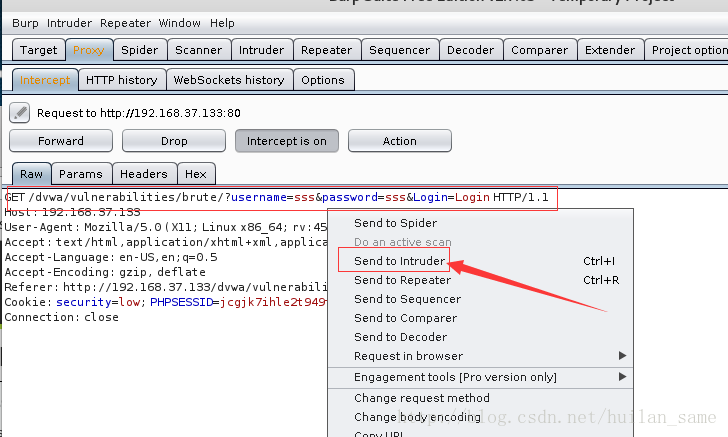
Task: Go to the Intruder tool tab
Action: (261, 50)
